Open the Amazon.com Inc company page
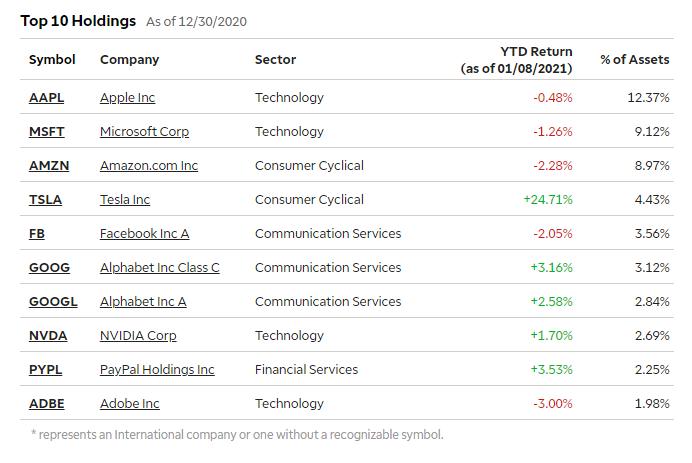 [x=149, y=166]
